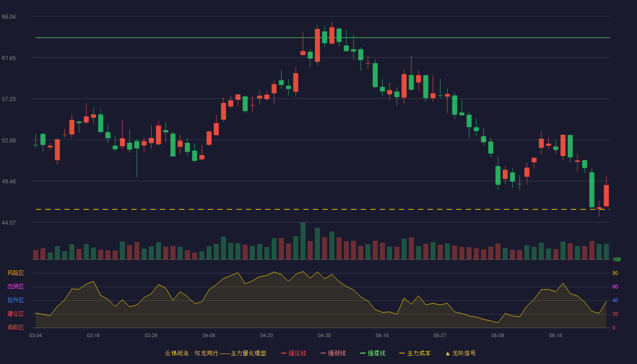
Task: Click the 03-04 date label
Action: [x=35, y=335]
